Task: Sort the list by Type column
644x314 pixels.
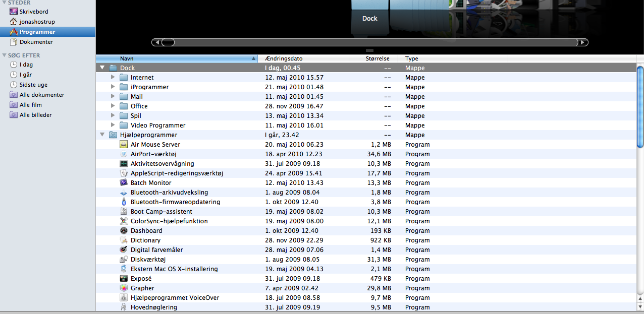Action: (x=453, y=58)
